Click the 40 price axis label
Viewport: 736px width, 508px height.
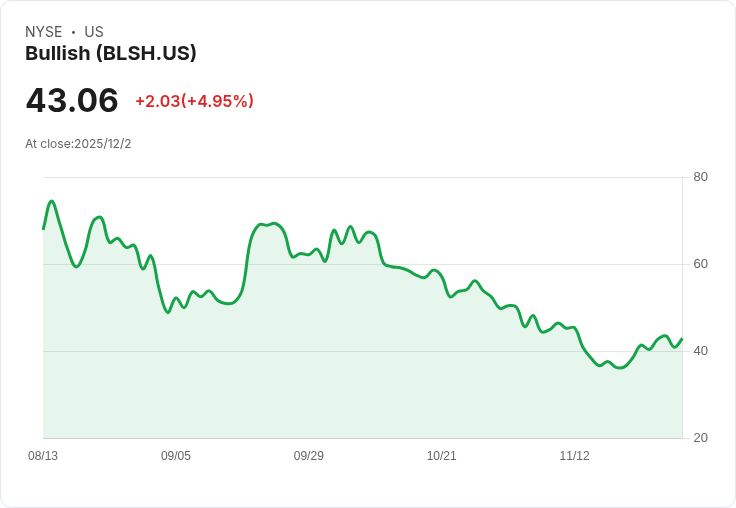click(x=700, y=351)
